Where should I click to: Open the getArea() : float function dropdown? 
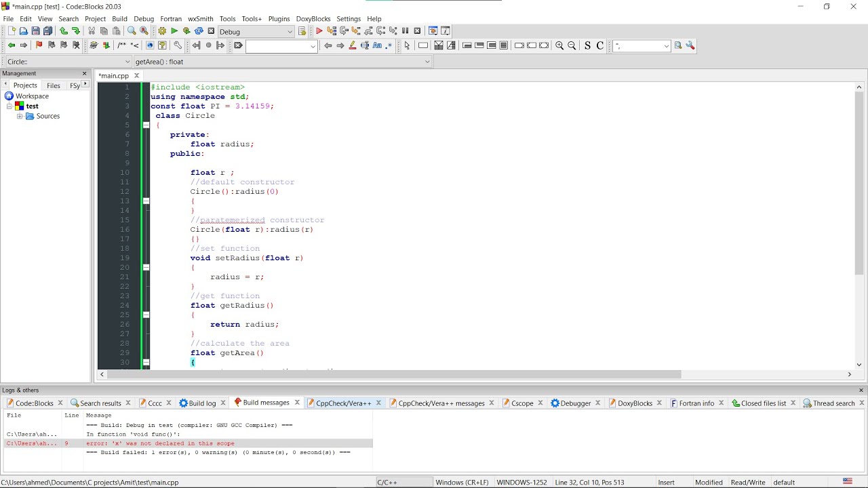pyautogui.click(x=427, y=62)
